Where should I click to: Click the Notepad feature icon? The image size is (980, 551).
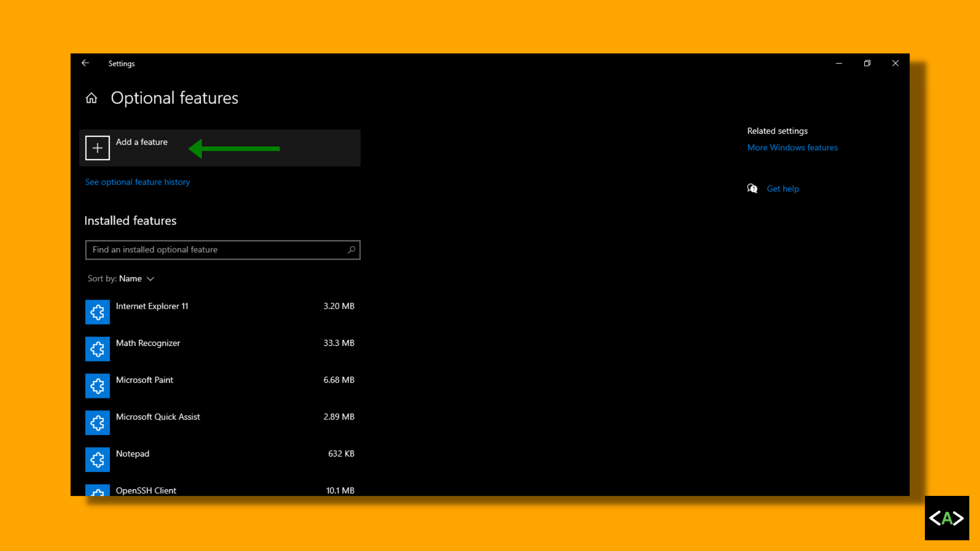click(97, 460)
